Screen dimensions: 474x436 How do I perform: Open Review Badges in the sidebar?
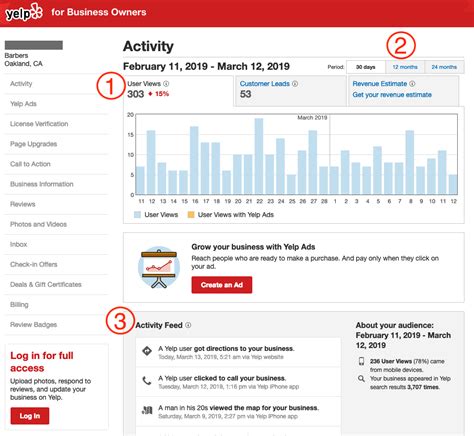pos(56,325)
